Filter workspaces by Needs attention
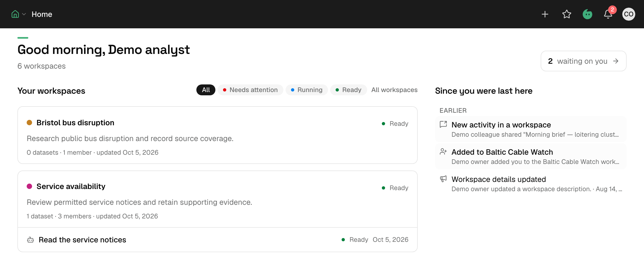Viewport: 644px width, 256px height. tap(250, 90)
